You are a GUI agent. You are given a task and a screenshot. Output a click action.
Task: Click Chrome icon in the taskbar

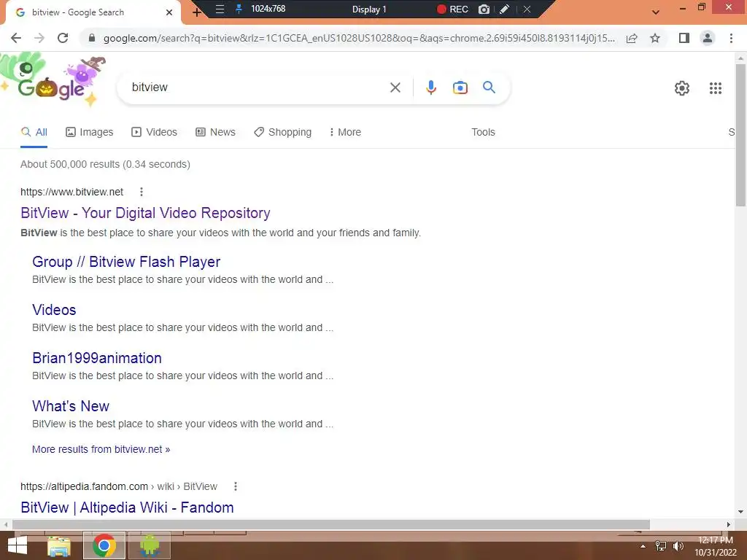click(x=104, y=545)
